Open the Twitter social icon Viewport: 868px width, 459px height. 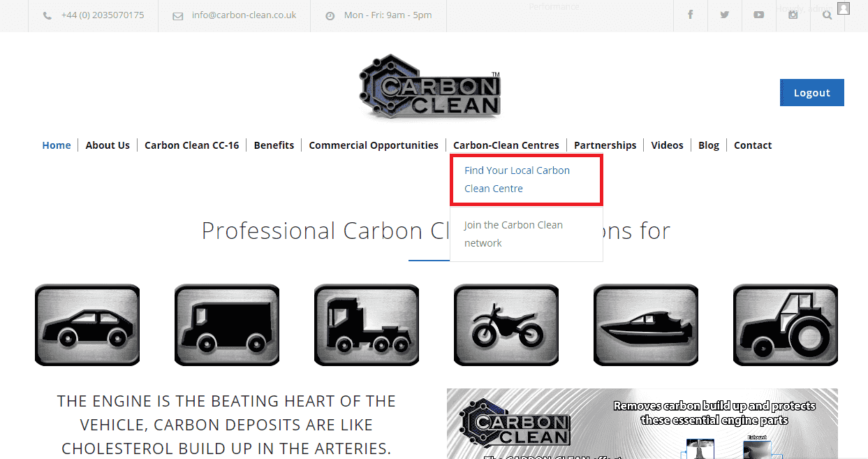coord(724,15)
